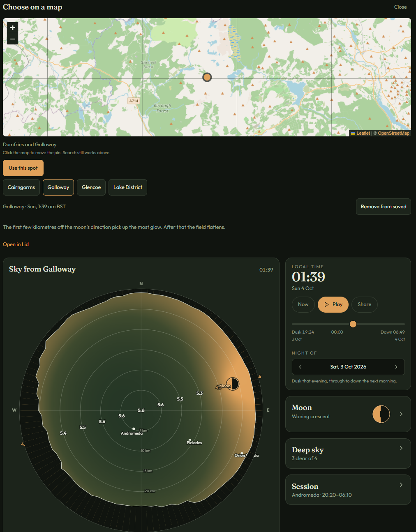Click the Sat, 3 Oct 2026 date label
The image size is (416, 532).
click(x=348, y=367)
